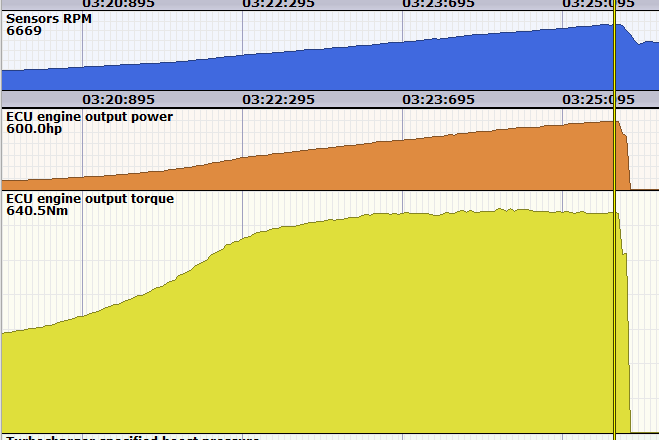Screen dimensions: 659x440
Task: Click 03:23:695 on the axis above power graph
Action: [438, 100]
